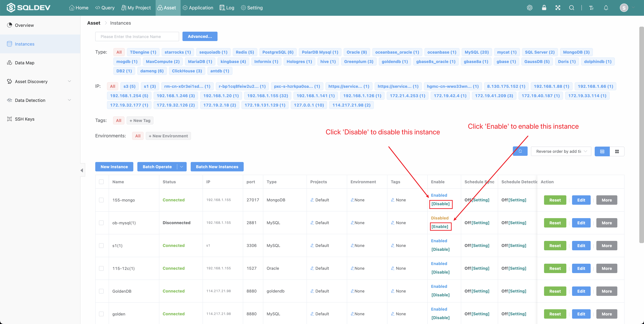Open Schedule Sync Setting for 155-mongo

pyautogui.click(x=480, y=200)
